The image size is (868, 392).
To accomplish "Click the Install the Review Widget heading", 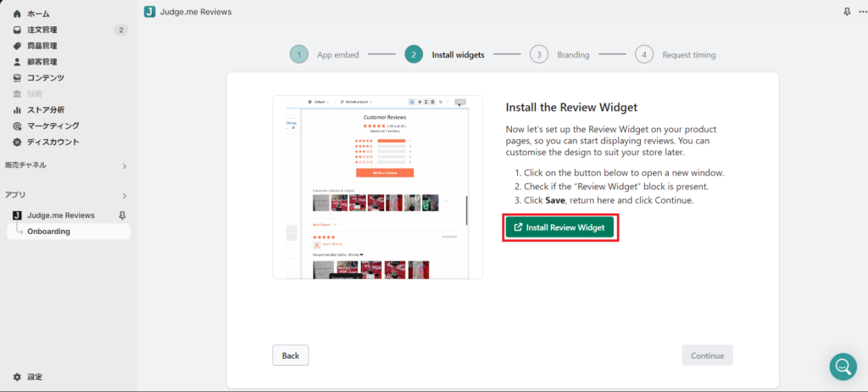I will (572, 107).
